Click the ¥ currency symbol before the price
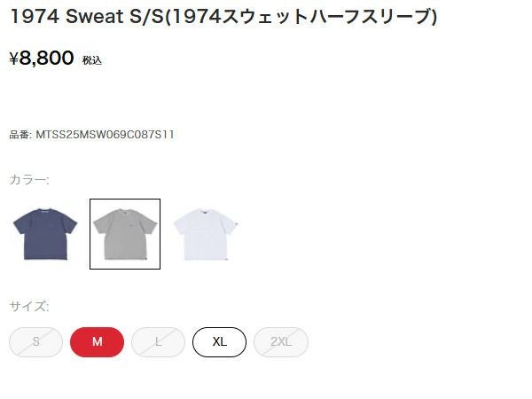The height and width of the screenshot is (399, 532). click(x=14, y=59)
